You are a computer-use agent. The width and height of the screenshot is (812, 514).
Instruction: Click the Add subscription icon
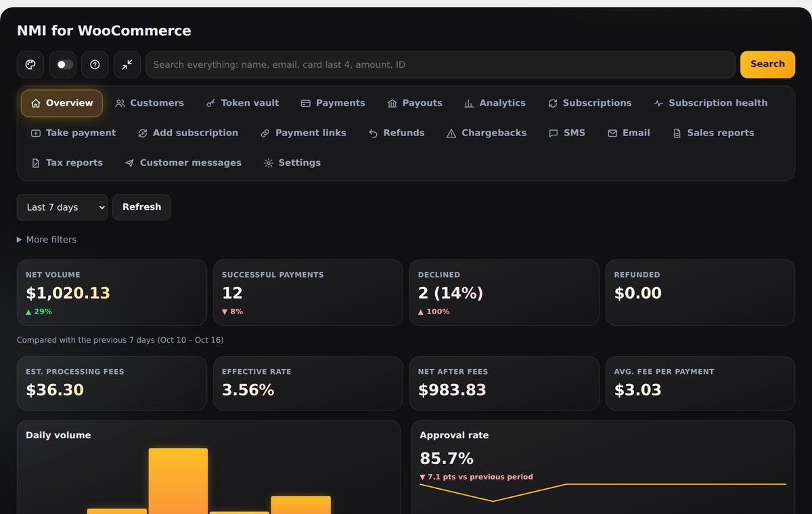click(x=143, y=133)
